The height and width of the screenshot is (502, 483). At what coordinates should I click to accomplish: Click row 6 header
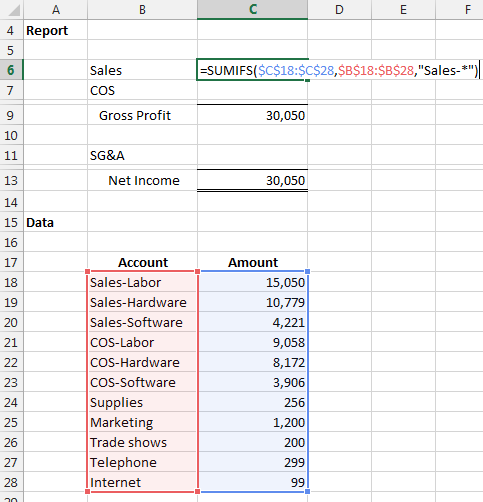[11, 70]
